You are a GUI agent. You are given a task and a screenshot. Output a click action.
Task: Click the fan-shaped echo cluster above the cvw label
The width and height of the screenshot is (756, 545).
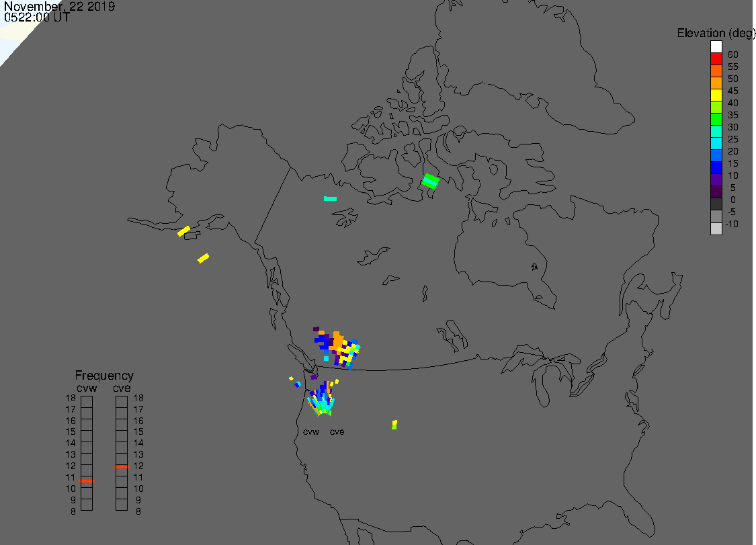322,399
